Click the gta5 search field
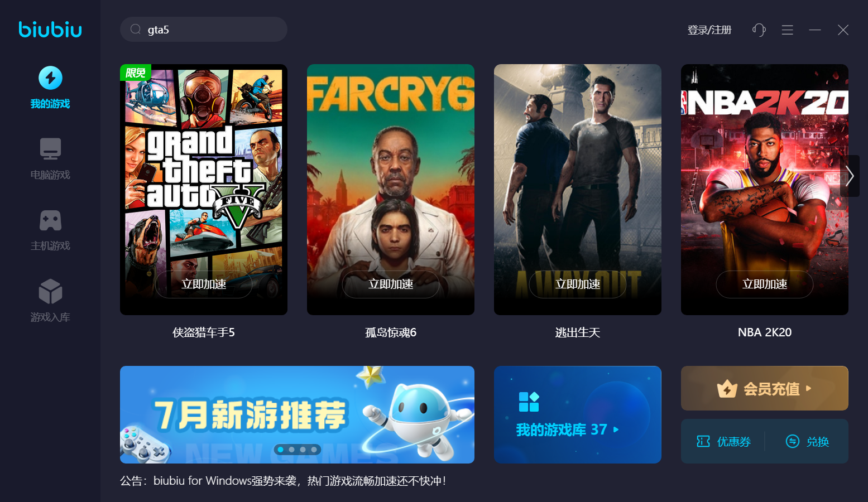Screen dimensions: 868x502 (x=204, y=30)
